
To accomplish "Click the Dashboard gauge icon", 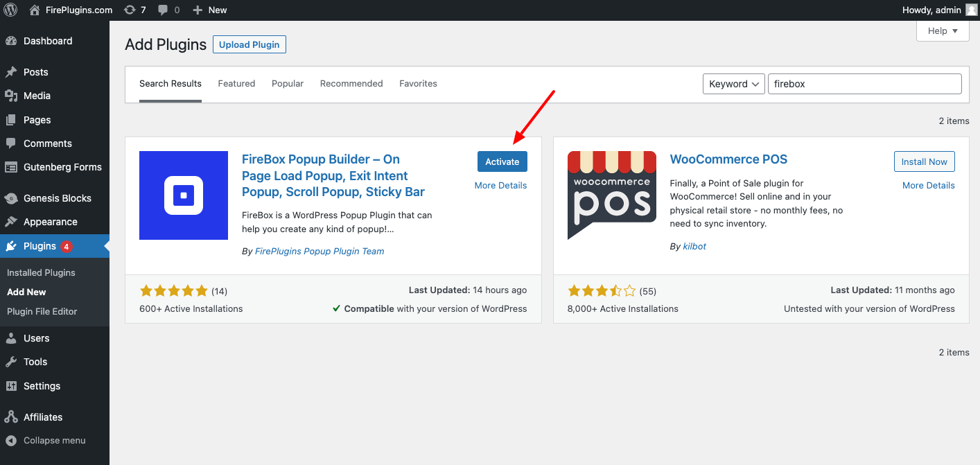I will coord(11,41).
